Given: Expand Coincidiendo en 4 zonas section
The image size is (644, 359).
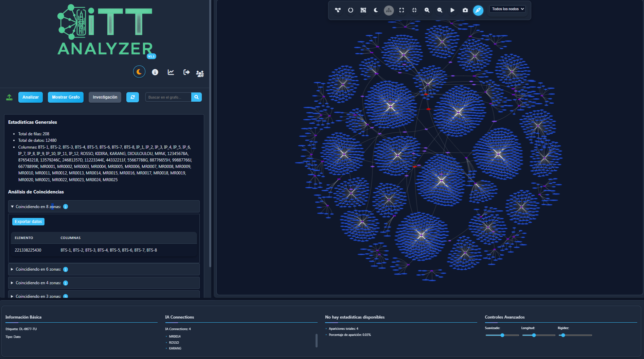Looking at the screenshot, I should point(104,283).
